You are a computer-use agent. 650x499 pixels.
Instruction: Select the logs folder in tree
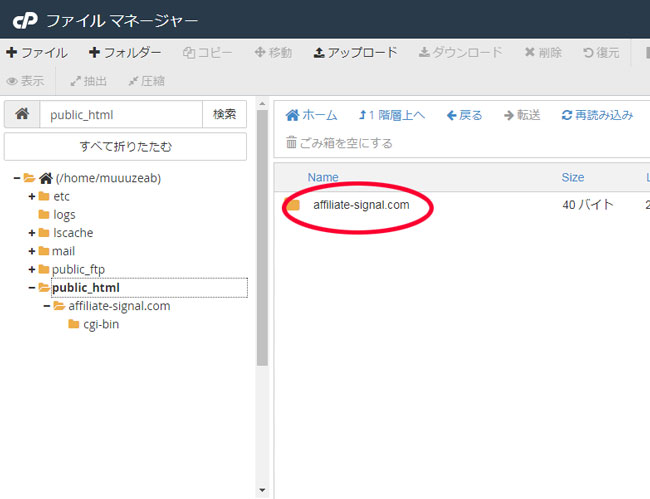click(64, 215)
